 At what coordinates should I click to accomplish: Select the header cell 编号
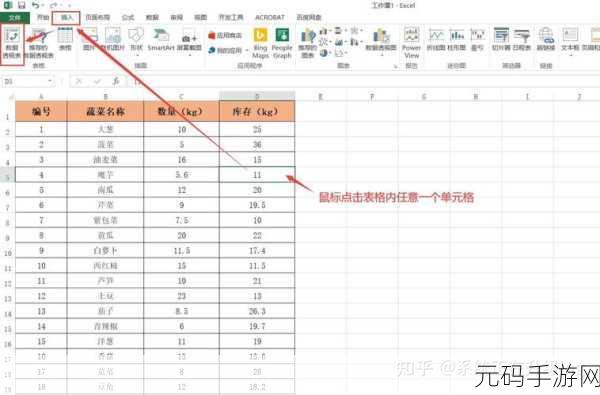point(41,111)
